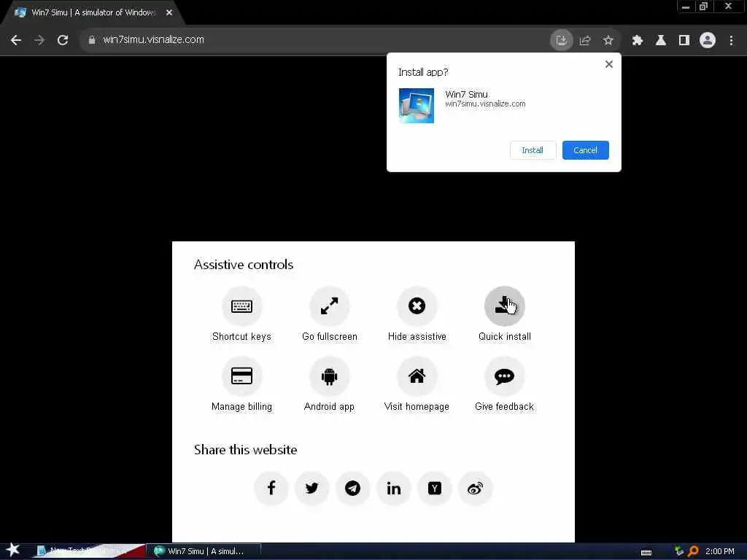Click the 2:00 PM taskbar clock
The height and width of the screenshot is (560, 747).
(x=719, y=551)
